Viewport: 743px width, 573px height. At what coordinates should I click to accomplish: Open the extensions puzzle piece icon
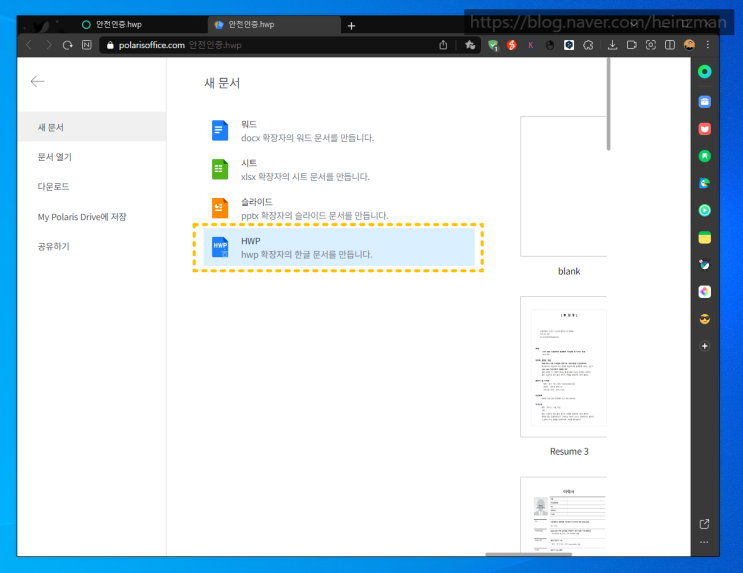pyautogui.click(x=588, y=45)
